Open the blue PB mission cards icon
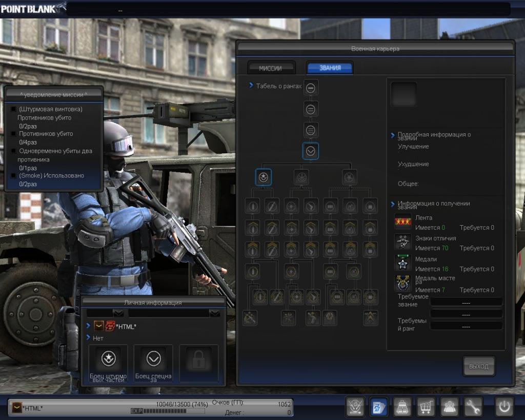 pyautogui.click(x=378, y=407)
